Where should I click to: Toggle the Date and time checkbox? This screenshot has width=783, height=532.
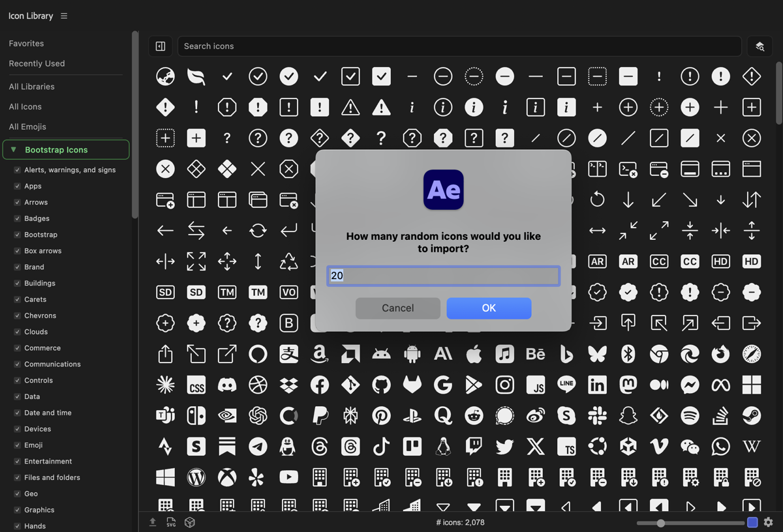tap(17, 413)
